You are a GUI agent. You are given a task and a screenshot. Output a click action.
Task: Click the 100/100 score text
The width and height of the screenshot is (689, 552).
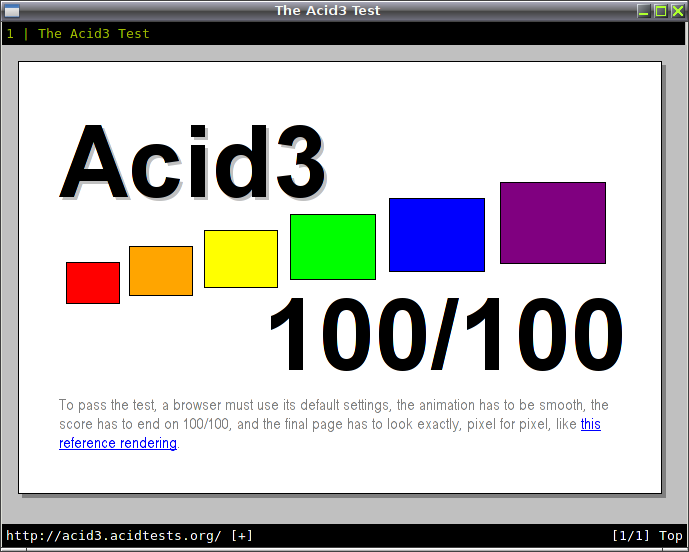click(x=446, y=335)
